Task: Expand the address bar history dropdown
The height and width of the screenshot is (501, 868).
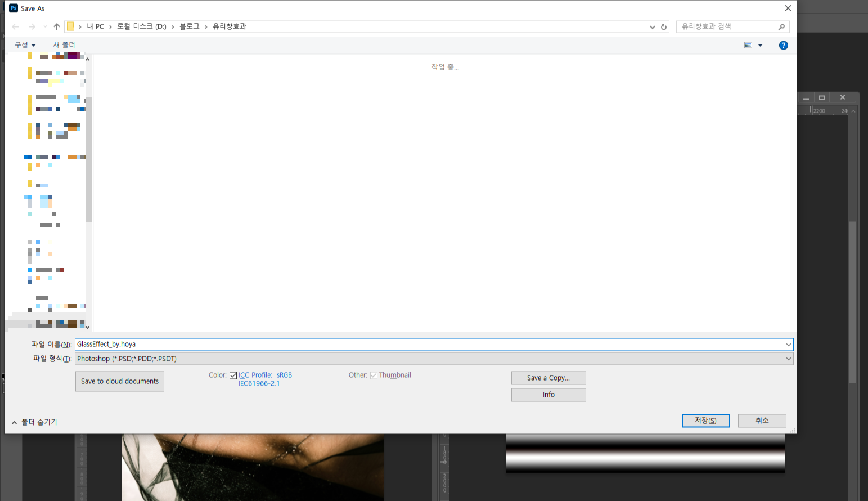Action: [x=652, y=27]
